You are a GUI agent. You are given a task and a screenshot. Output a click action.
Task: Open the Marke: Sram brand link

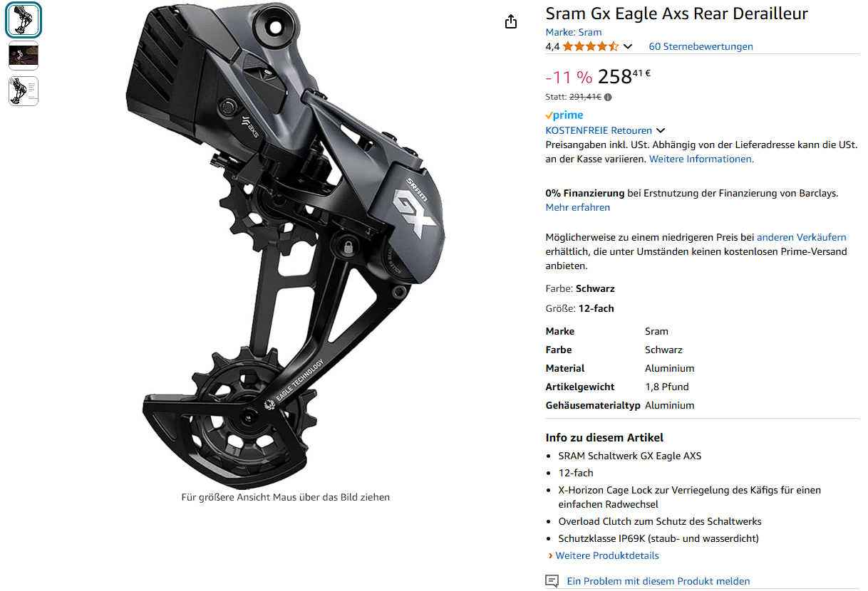574,32
